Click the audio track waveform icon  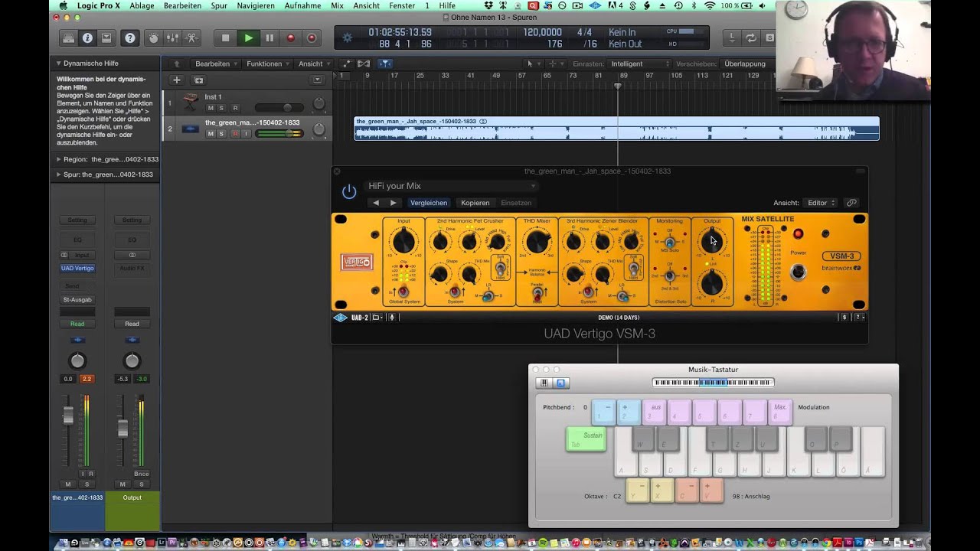(x=191, y=129)
